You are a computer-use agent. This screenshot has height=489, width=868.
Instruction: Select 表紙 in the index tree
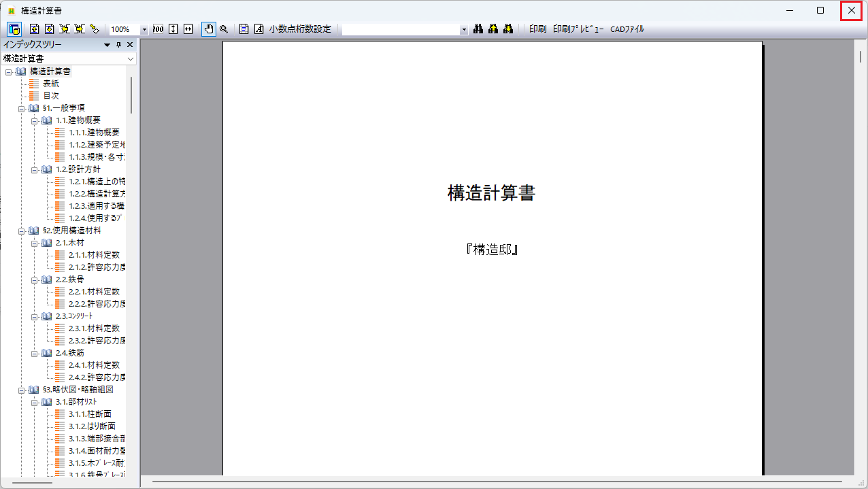51,83
